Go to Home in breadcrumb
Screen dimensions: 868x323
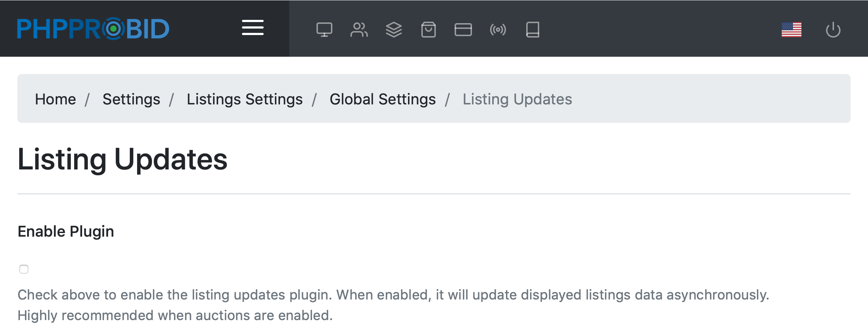(55, 99)
